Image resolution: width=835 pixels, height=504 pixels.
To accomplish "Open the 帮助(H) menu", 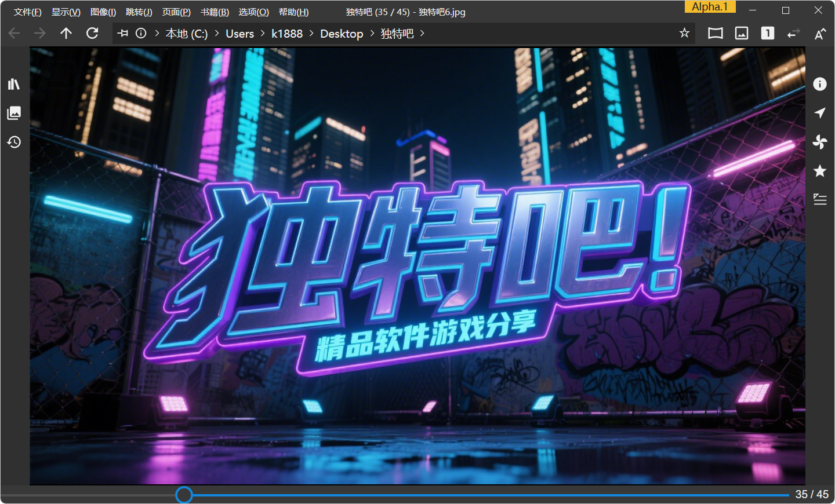I will tap(293, 12).
